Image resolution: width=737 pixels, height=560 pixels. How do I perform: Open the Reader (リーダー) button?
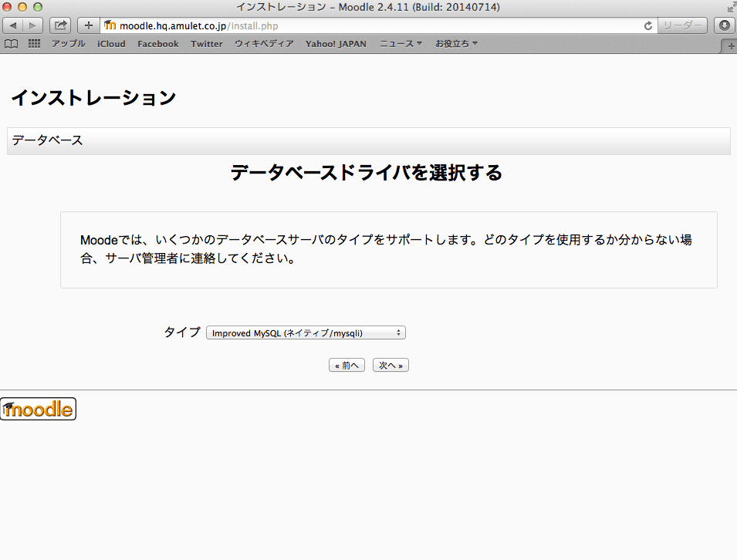[682, 25]
